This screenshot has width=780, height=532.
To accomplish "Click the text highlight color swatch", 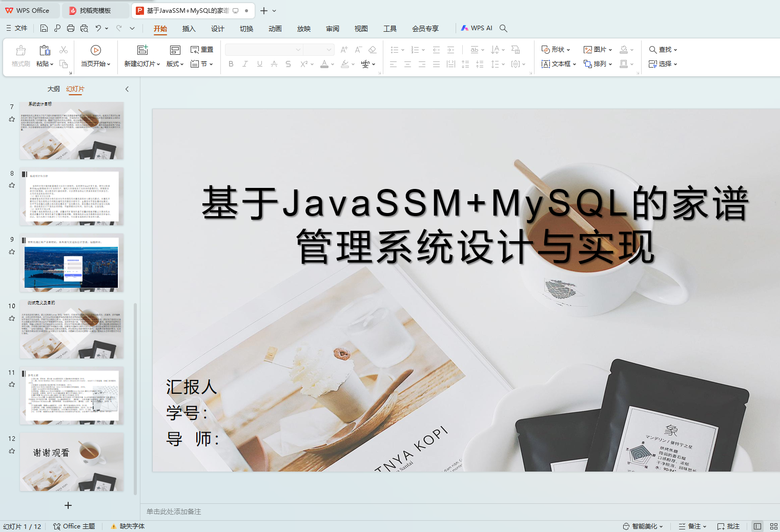I will (x=345, y=64).
